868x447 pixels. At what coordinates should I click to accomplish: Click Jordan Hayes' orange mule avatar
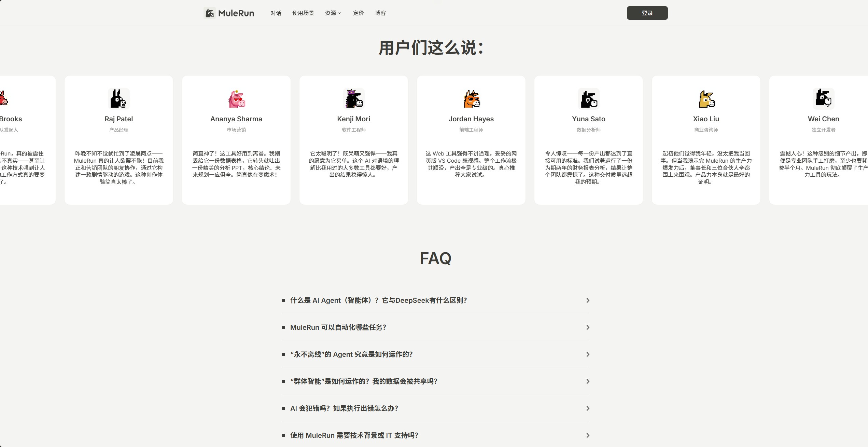point(471,99)
